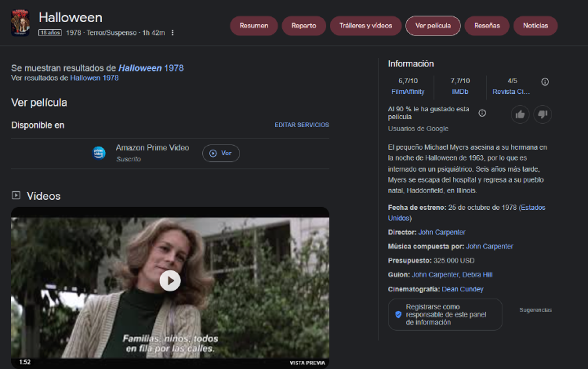This screenshot has height=369, width=588.
Task: Click info icon next to Google users rating
Action: [482, 113]
